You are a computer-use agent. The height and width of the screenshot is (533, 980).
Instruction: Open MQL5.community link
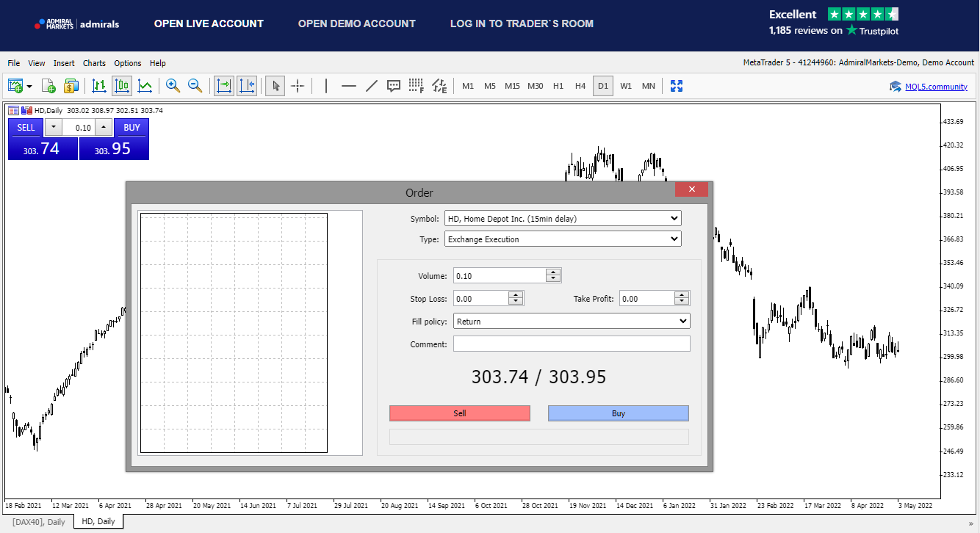[x=936, y=87]
